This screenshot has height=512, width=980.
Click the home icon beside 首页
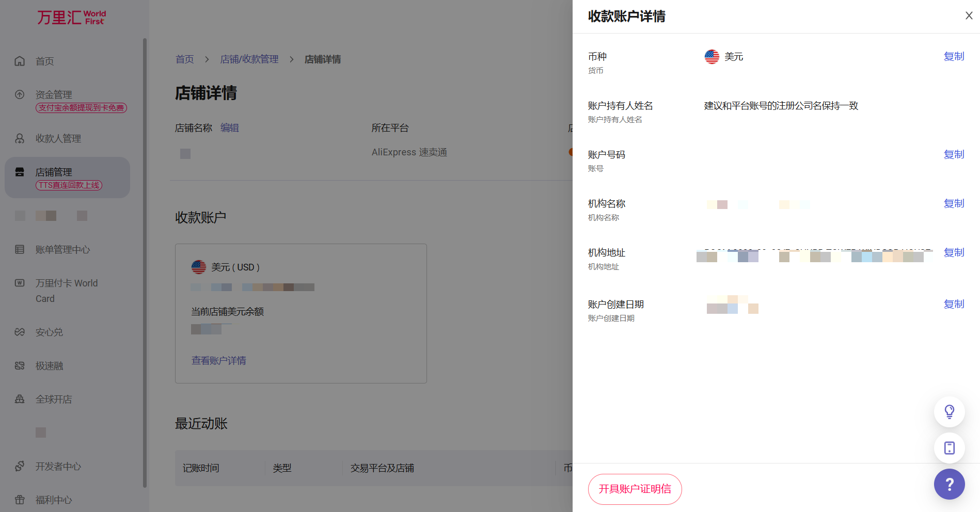point(20,61)
